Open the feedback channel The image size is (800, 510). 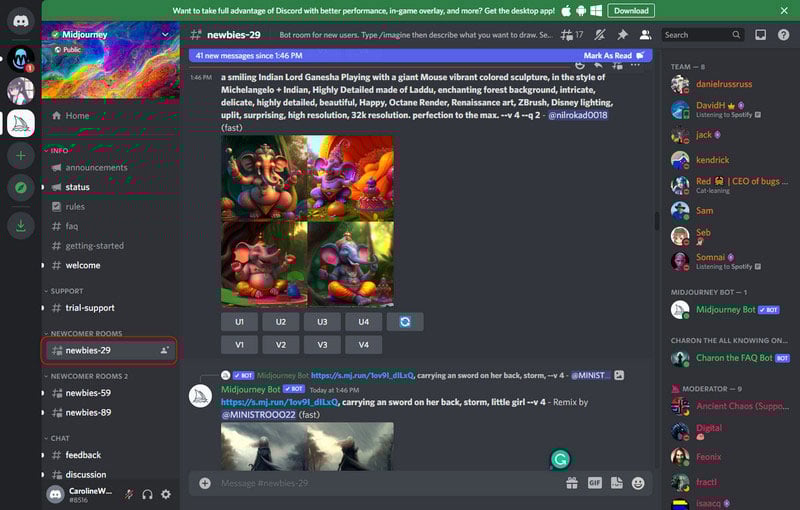pos(110,455)
